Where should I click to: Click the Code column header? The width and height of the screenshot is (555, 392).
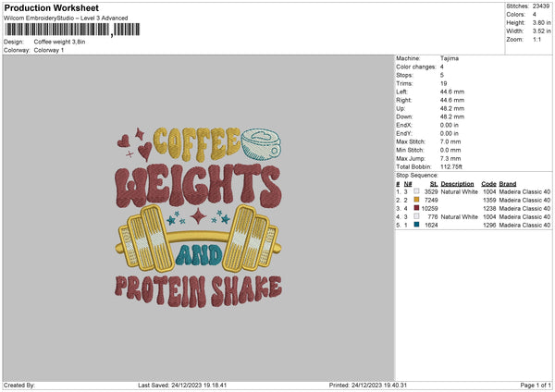coord(488,183)
